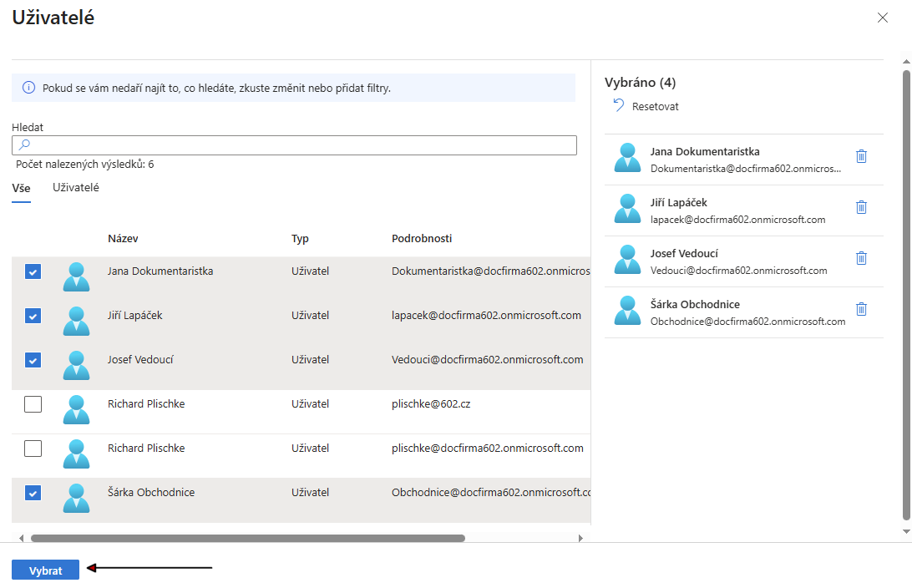
Task: Click the name Jiří Lapáček in table
Action: [x=135, y=315]
